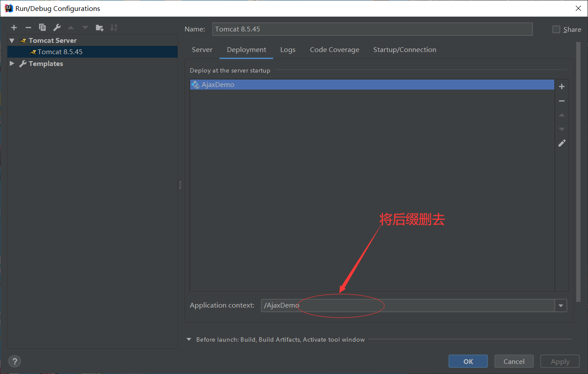Select Templates entry in tree
Viewport: 588px width, 374px height.
click(x=46, y=63)
